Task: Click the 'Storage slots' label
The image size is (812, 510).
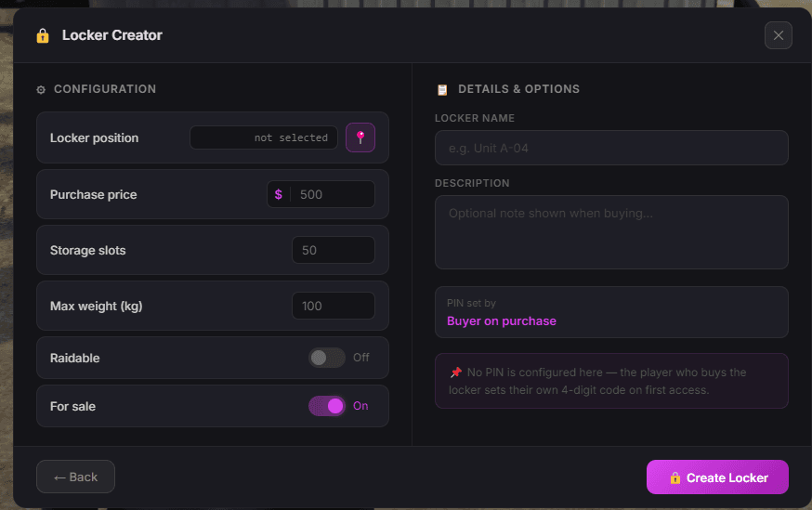Action: point(88,251)
